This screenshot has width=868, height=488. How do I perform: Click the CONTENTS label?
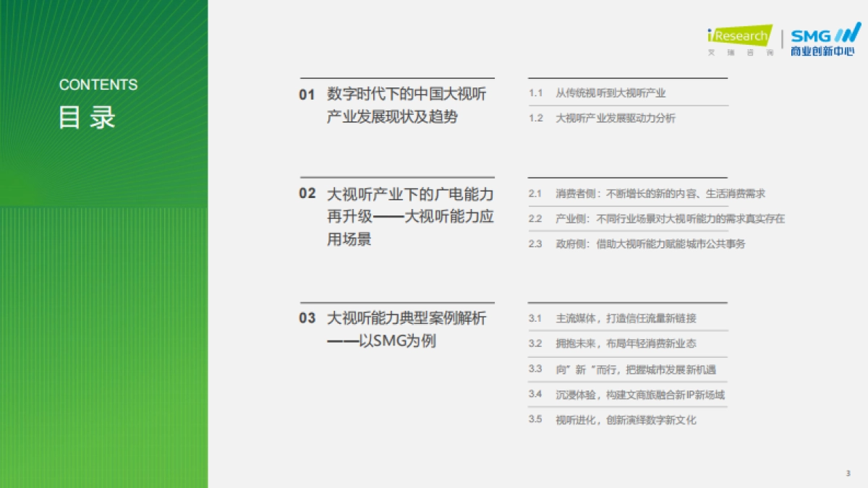pyautogui.click(x=98, y=85)
